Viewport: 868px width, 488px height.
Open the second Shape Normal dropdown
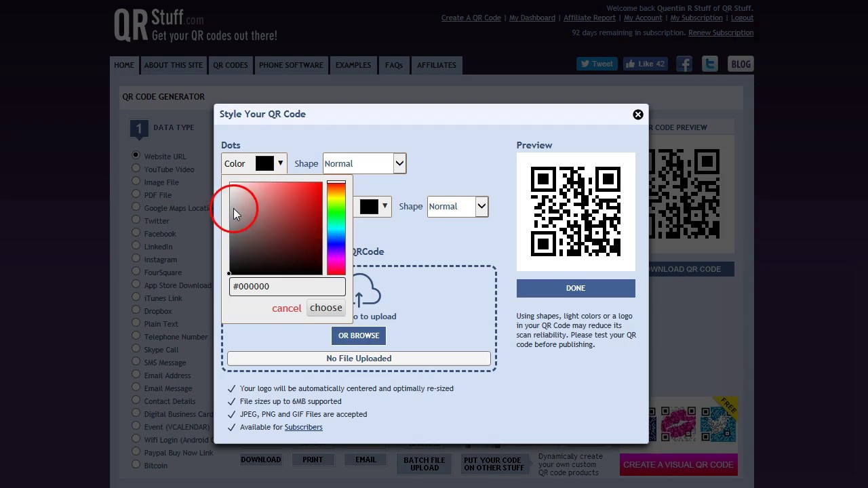coord(458,206)
